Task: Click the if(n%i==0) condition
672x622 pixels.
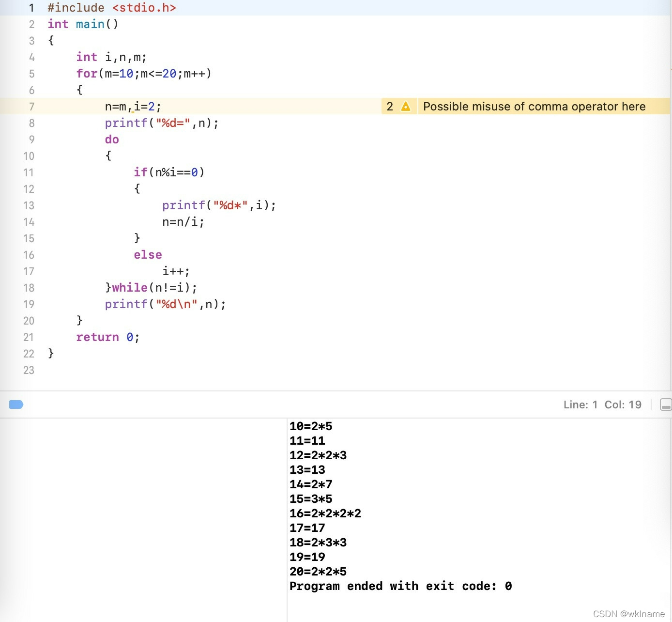Action: coord(169,172)
